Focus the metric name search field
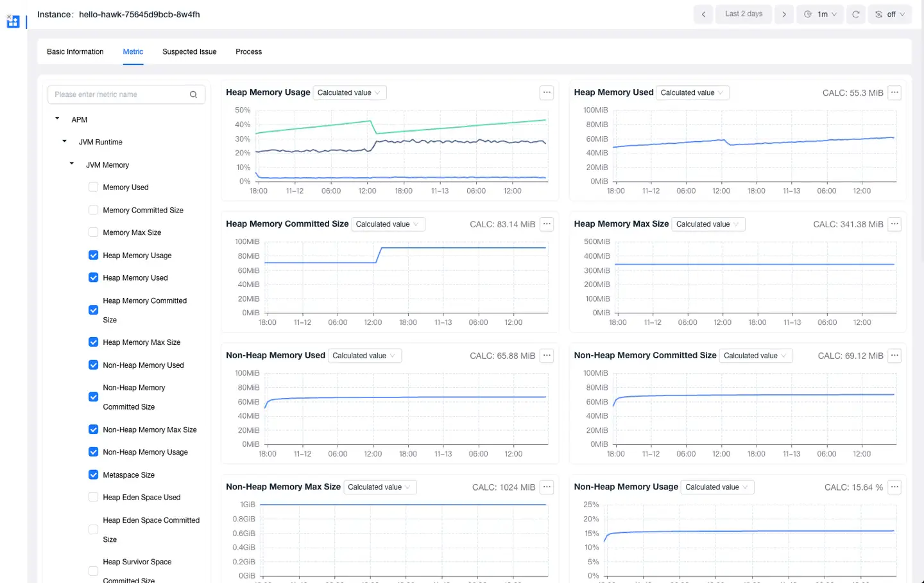The height and width of the screenshot is (583, 924). coord(119,94)
